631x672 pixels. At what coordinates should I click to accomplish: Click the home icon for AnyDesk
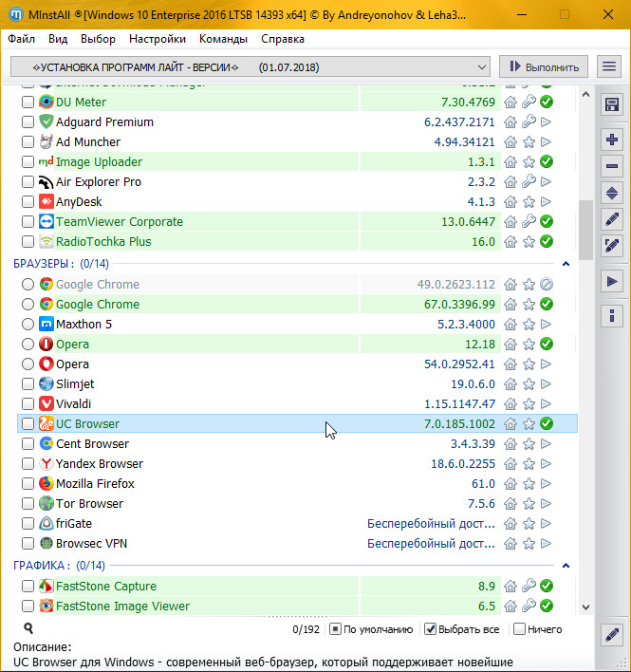tap(510, 201)
